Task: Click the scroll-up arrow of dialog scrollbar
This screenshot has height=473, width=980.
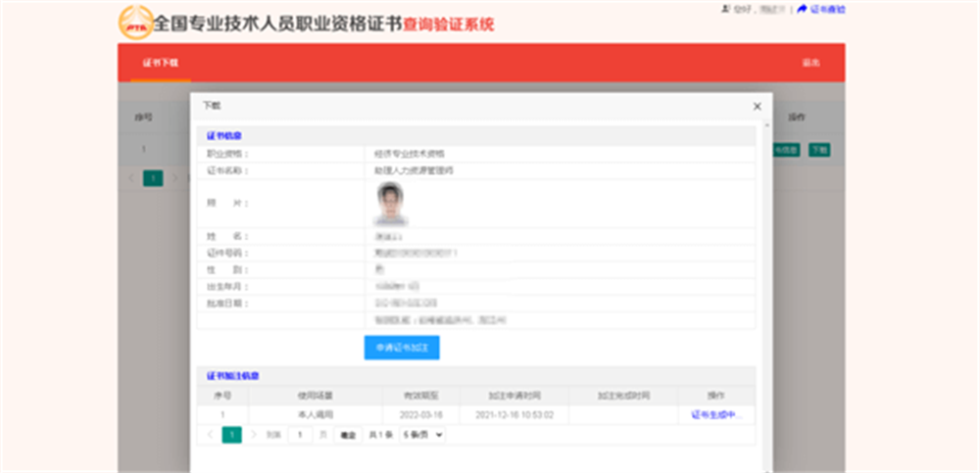Action: 766,125
